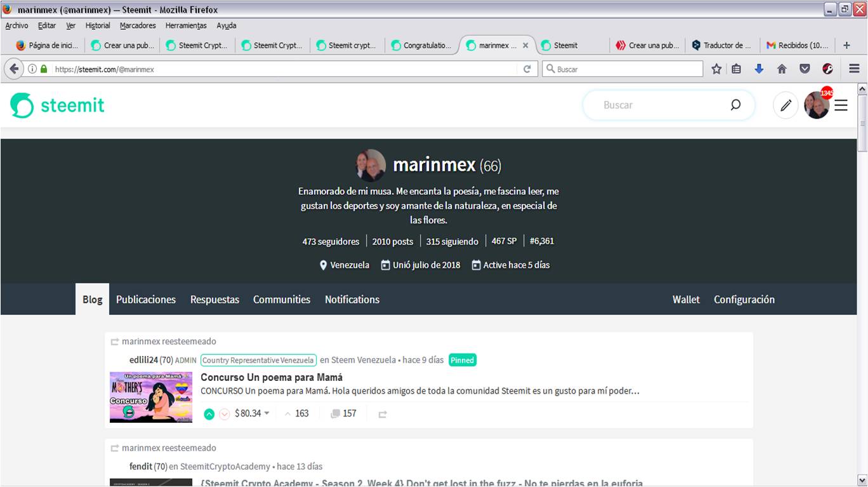Open the user avatar with notification badge
868x487 pixels.
(x=817, y=104)
